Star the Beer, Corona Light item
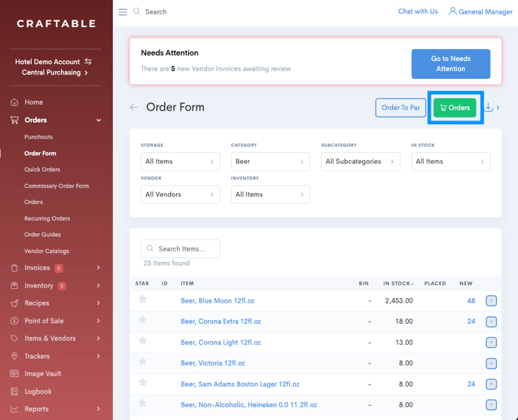The image size is (518, 420). point(143,340)
